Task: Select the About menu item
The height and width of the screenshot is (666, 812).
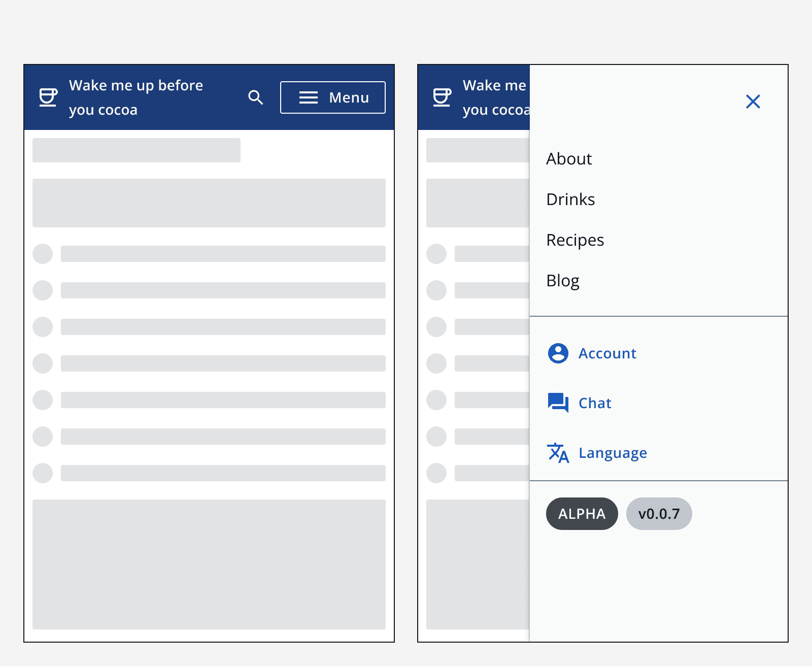Action: point(569,159)
